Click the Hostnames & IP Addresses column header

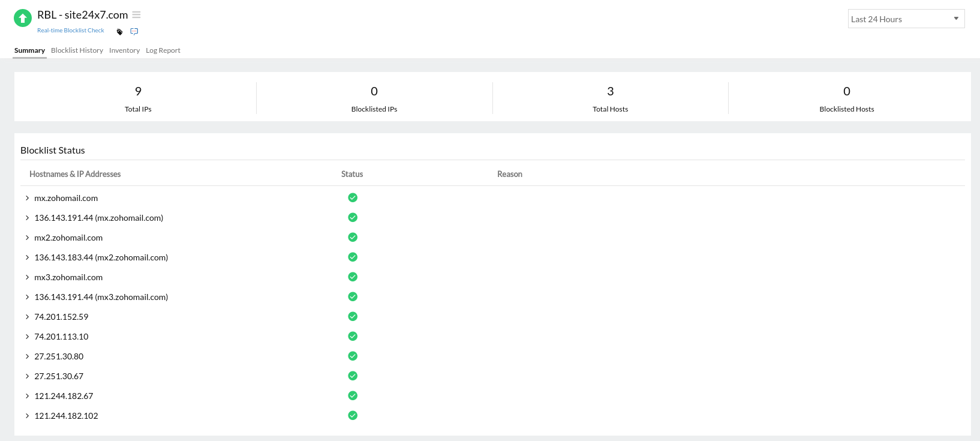(75, 174)
